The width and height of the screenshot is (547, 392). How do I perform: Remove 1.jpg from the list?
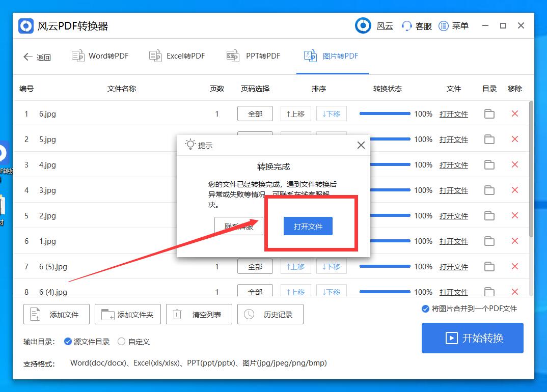pos(514,241)
